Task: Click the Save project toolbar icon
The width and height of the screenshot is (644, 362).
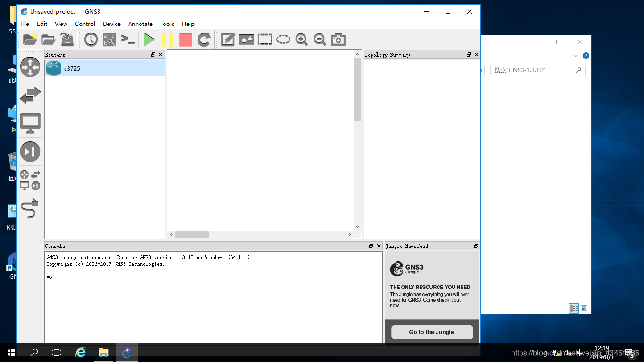Action: [x=67, y=40]
